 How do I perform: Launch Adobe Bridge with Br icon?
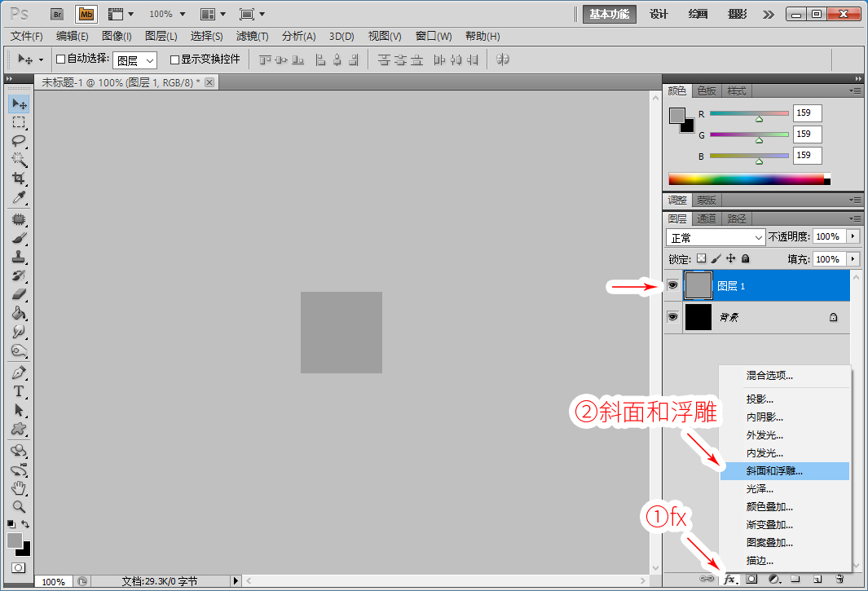tap(57, 15)
